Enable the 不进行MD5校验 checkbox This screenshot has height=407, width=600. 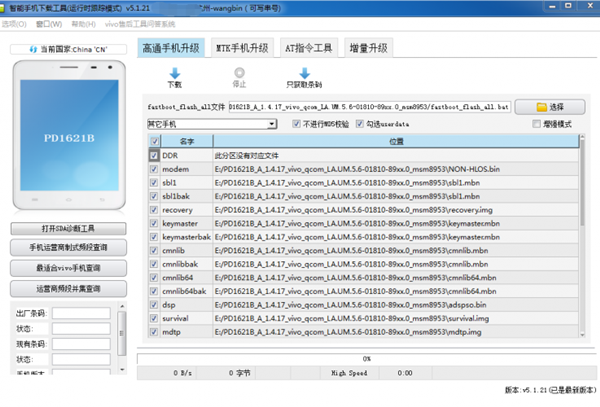tap(296, 124)
